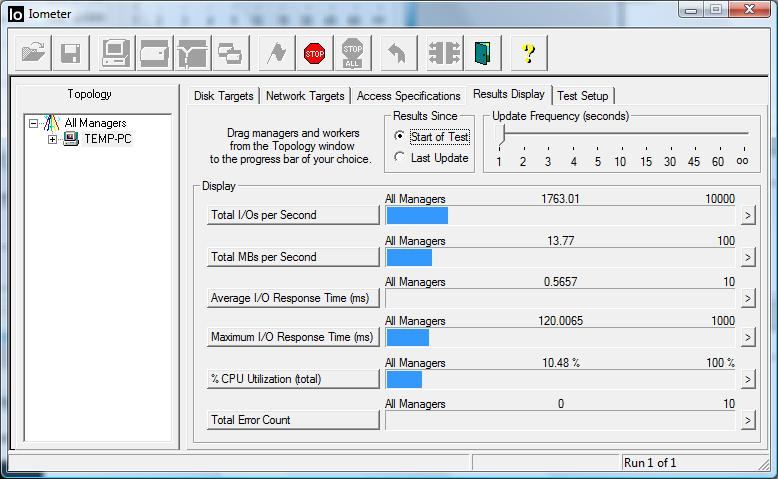The width and height of the screenshot is (778, 479).
Task: Open % CPU Utilization arrow button
Action: click(x=748, y=380)
